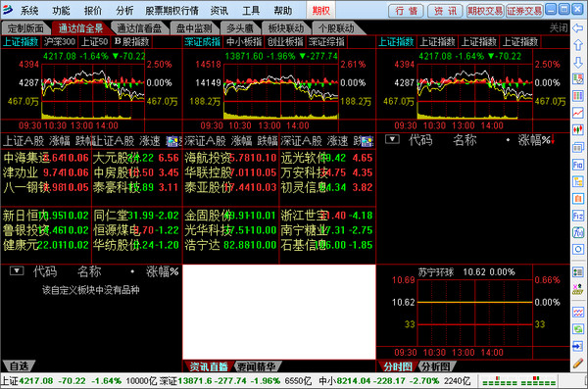
Task: Open the 分析 menu
Action: (x=124, y=11)
